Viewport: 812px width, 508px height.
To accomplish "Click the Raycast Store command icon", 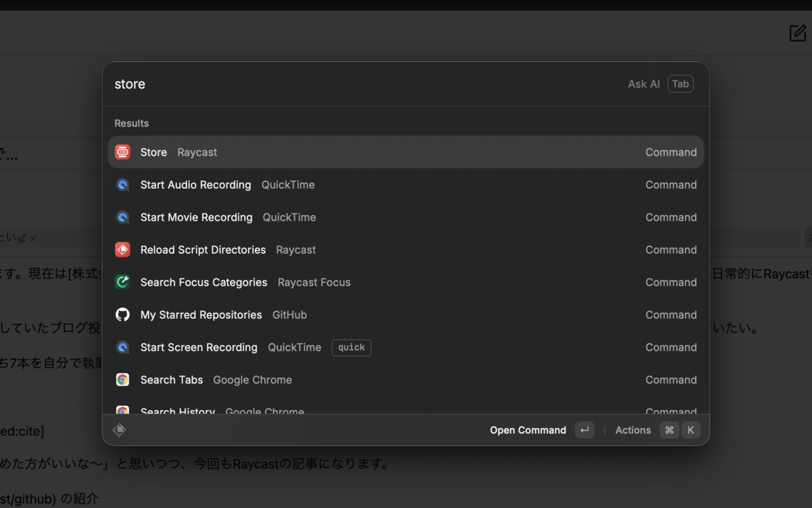I will click(x=122, y=152).
